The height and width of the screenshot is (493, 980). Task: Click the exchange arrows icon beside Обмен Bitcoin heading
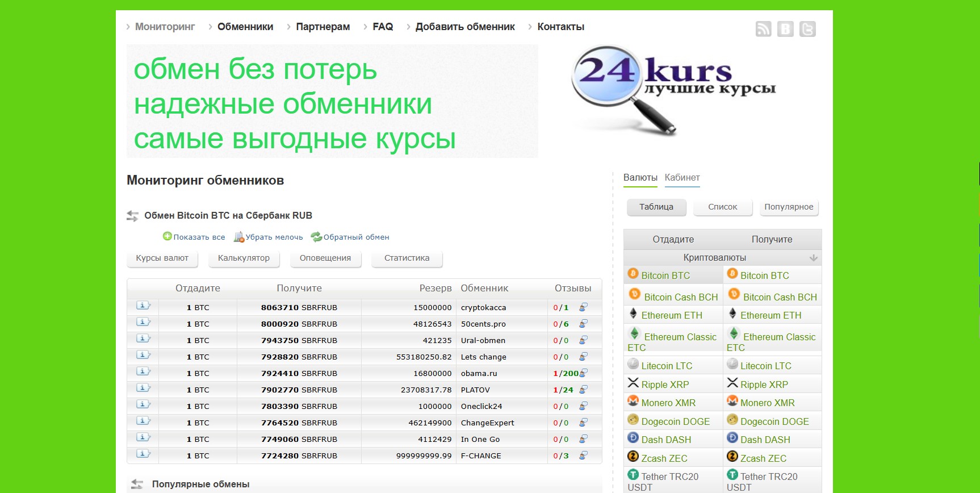[x=132, y=216]
